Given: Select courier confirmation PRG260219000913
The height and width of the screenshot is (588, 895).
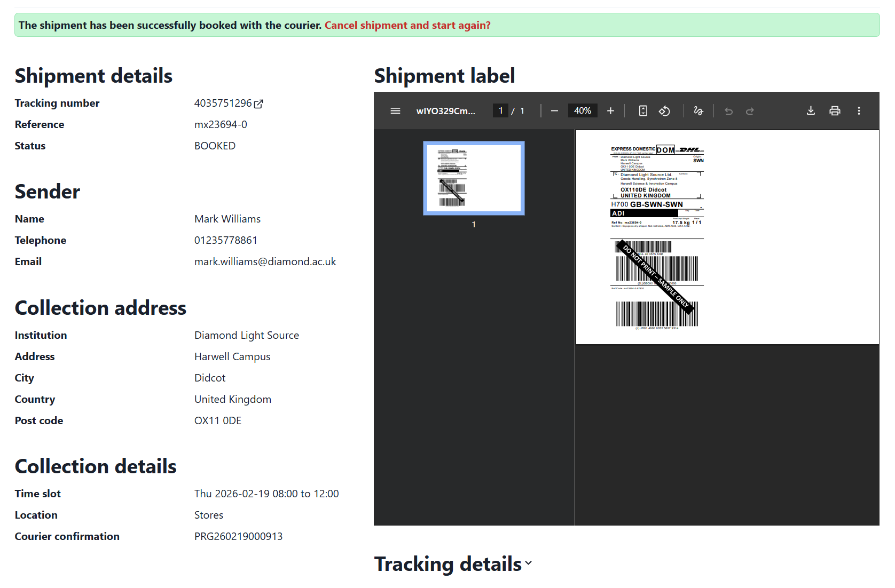Looking at the screenshot, I should click(x=238, y=536).
